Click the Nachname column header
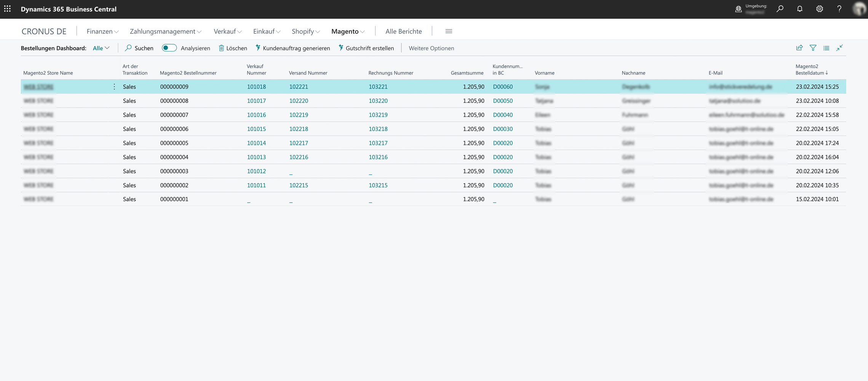This screenshot has width=868, height=381. pyautogui.click(x=633, y=73)
